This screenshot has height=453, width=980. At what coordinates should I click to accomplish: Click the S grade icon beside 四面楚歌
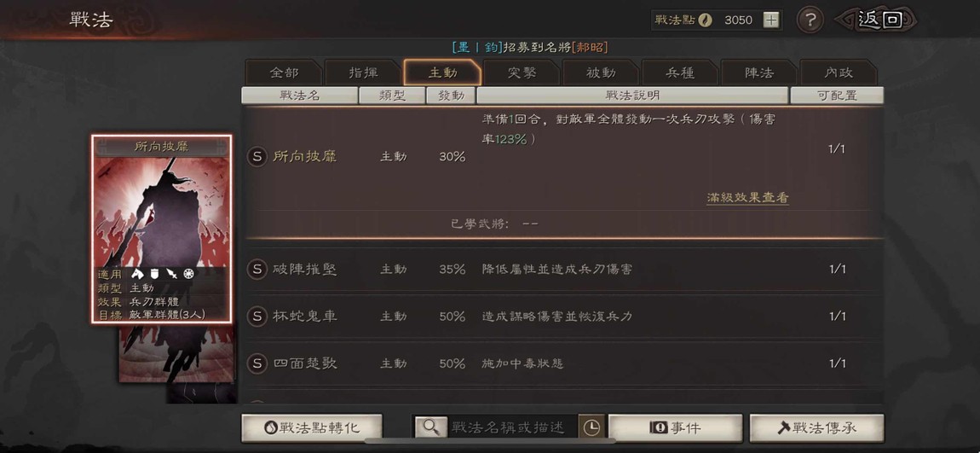(257, 363)
